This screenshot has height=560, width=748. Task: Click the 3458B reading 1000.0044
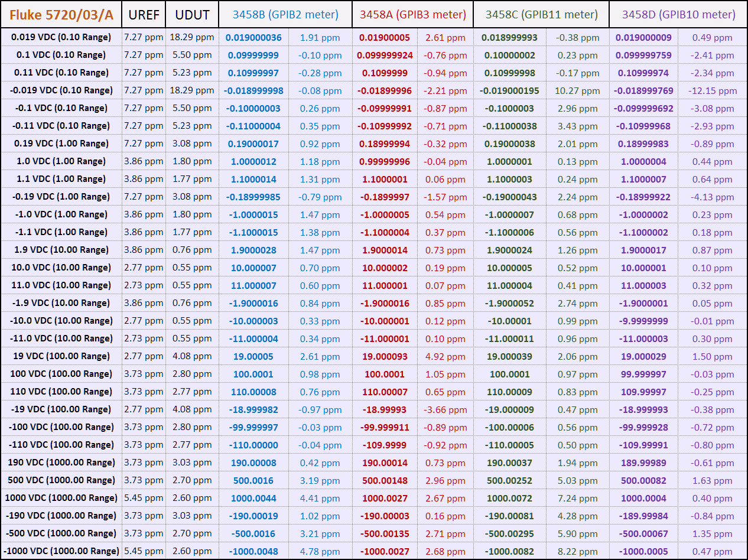(x=254, y=499)
